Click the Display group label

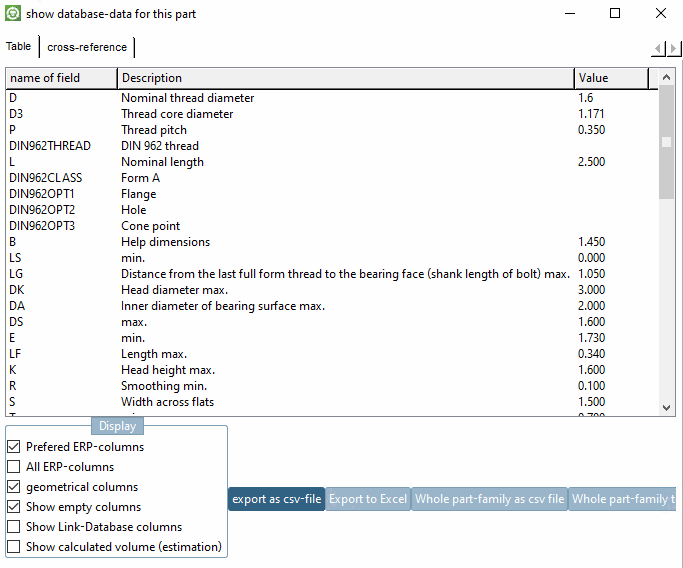pos(117,426)
